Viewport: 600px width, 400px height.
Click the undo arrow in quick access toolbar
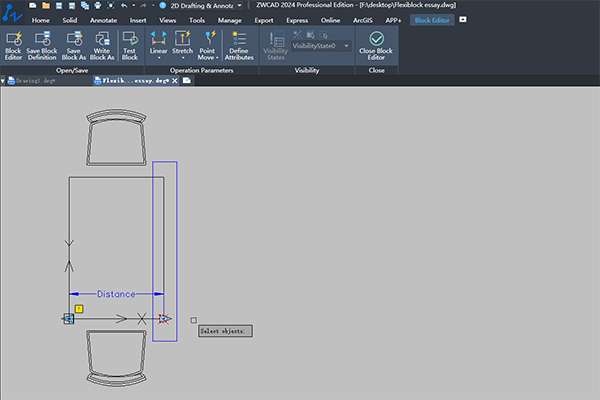click(124, 5)
